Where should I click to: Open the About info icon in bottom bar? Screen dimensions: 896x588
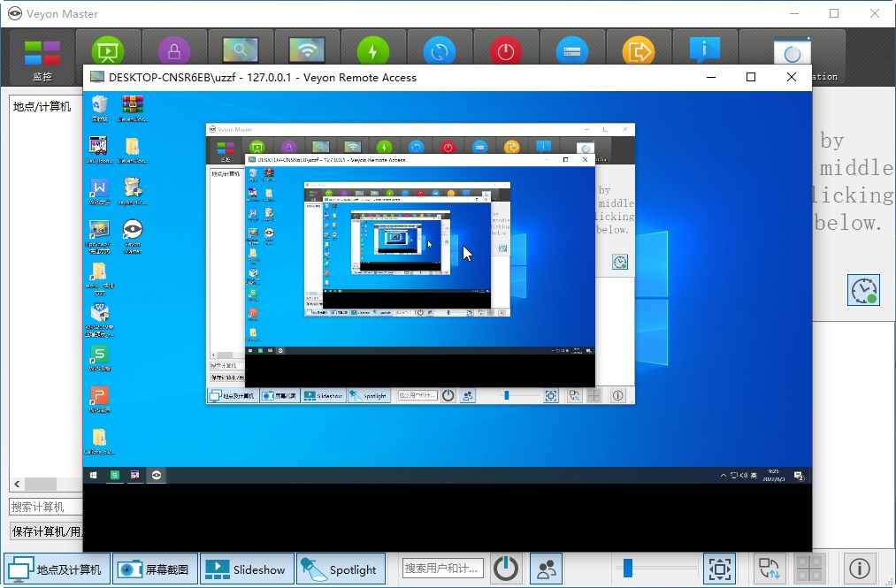coord(860,569)
